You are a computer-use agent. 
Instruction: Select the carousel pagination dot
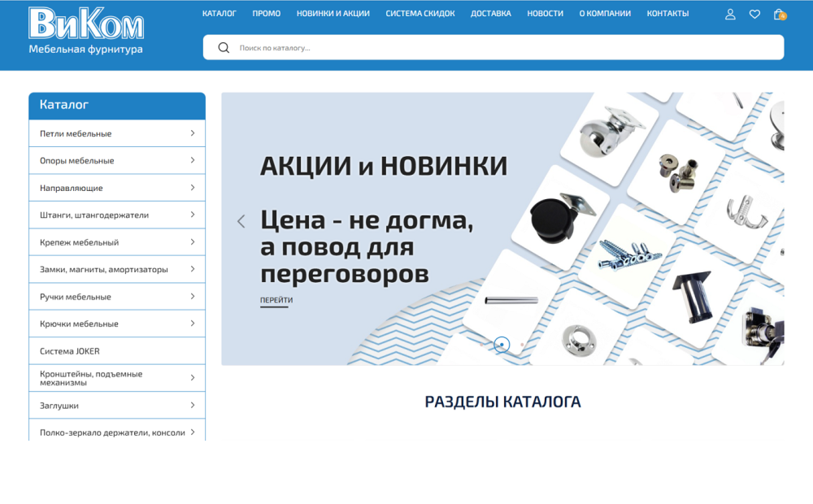tap(502, 344)
